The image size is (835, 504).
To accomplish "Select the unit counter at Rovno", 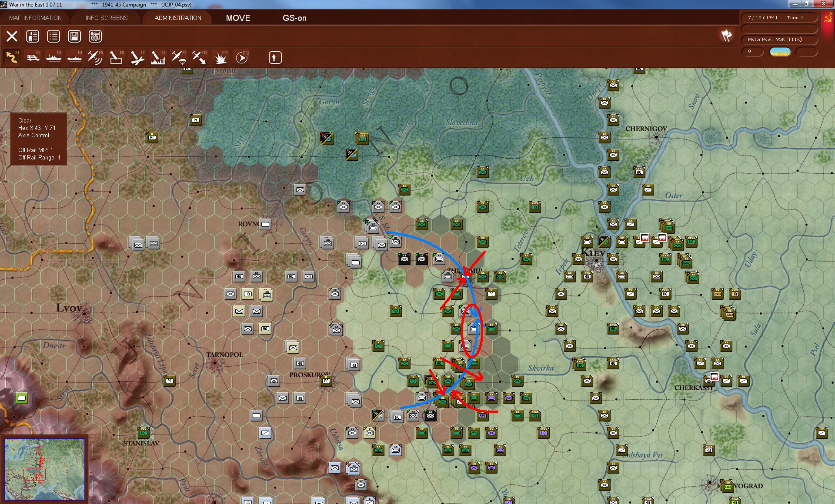I will pyautogui.click(x=265, y=224).
